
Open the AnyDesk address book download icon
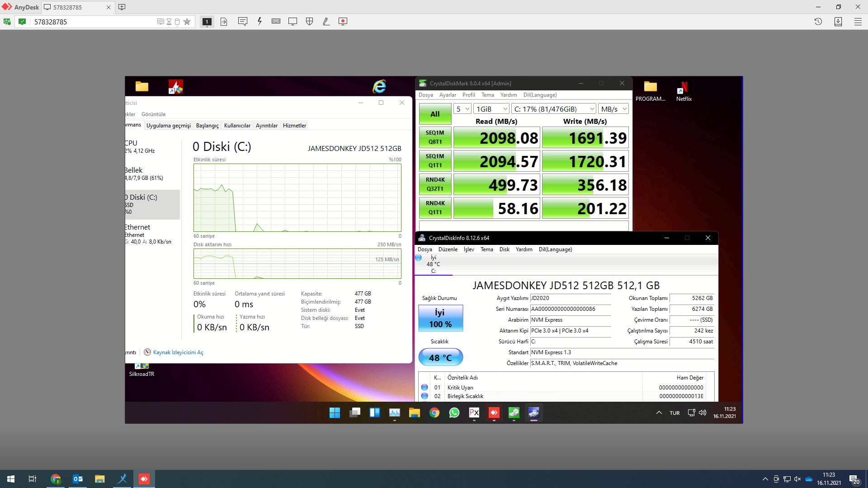838,22
